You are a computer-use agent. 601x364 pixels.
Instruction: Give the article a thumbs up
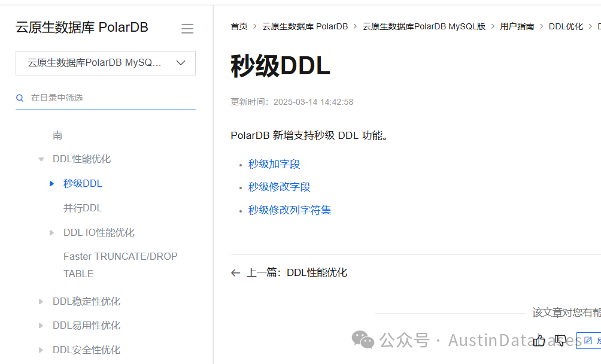click(539, 339)
